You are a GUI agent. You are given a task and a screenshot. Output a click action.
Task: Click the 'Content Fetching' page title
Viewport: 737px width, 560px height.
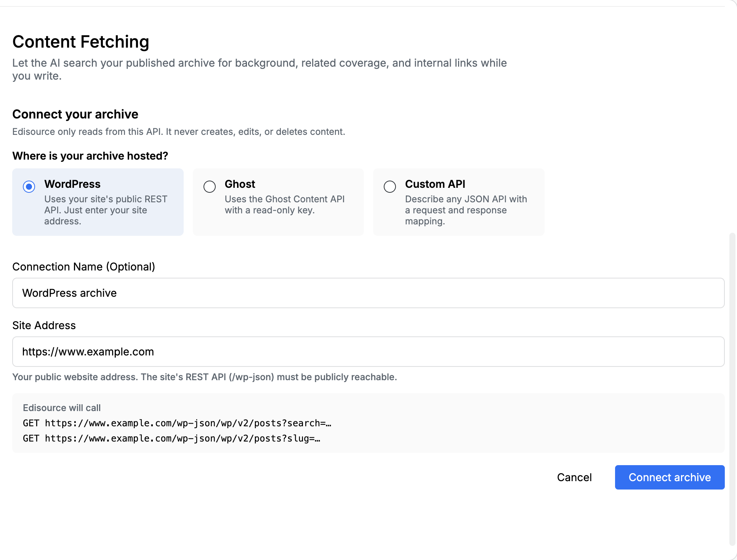[x=81, y=42]
